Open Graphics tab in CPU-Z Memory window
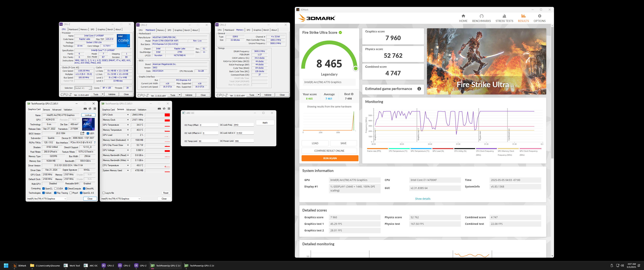644x270 pixels. click(257, 30)
